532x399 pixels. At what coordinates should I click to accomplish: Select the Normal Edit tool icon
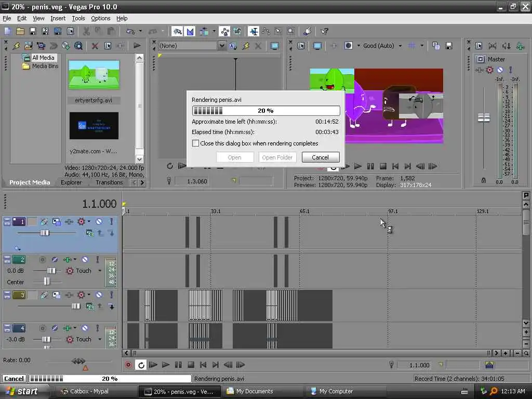pos(254,32)
